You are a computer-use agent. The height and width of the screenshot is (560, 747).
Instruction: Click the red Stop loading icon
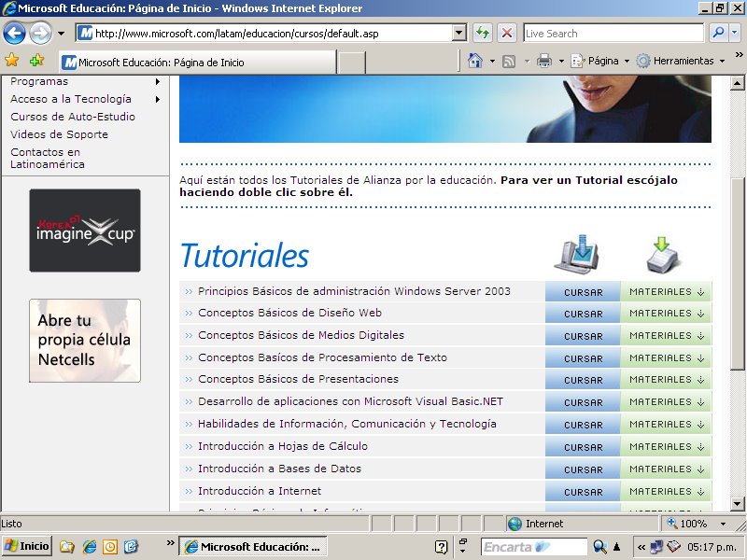[x=507, y=34]
